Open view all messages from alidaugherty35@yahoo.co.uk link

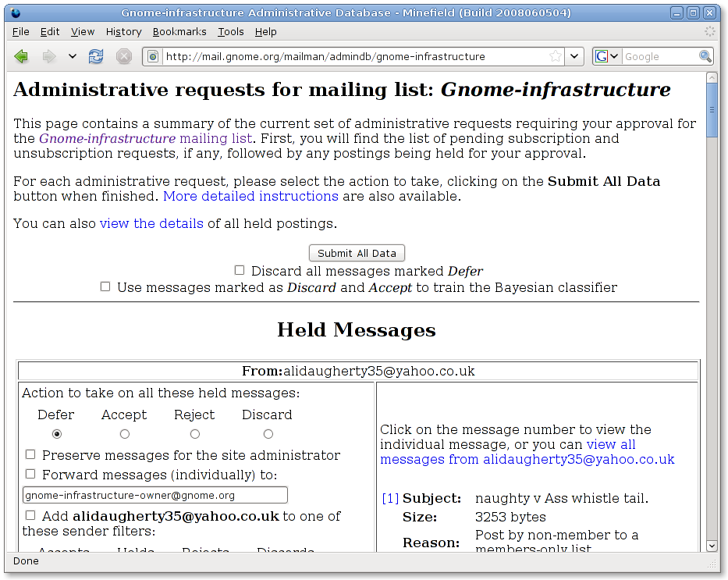(x=527, y=452)
